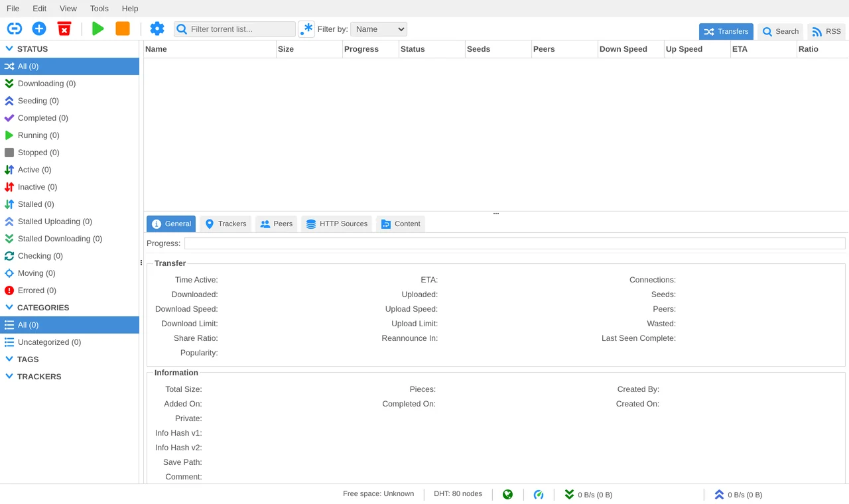Select the Completed (0) status filter
The height and width of the screenshot is (504, 849).
(70, 118)
